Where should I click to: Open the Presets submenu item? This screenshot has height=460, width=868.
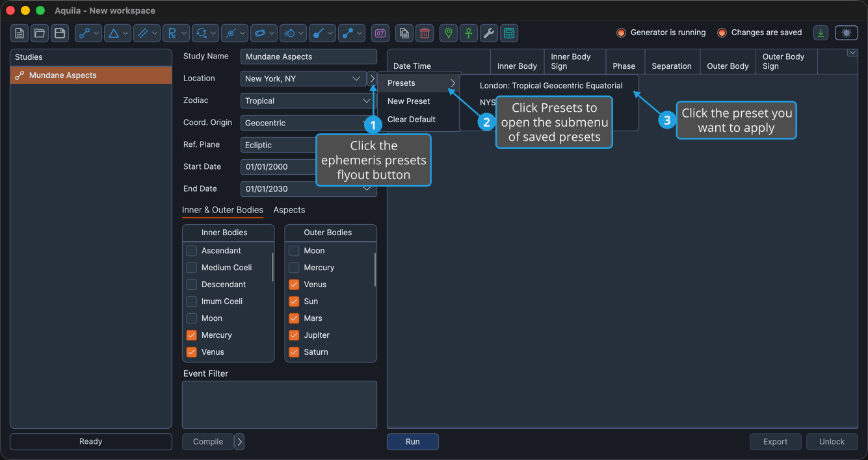pyautogui.click(x=419, y=83)
